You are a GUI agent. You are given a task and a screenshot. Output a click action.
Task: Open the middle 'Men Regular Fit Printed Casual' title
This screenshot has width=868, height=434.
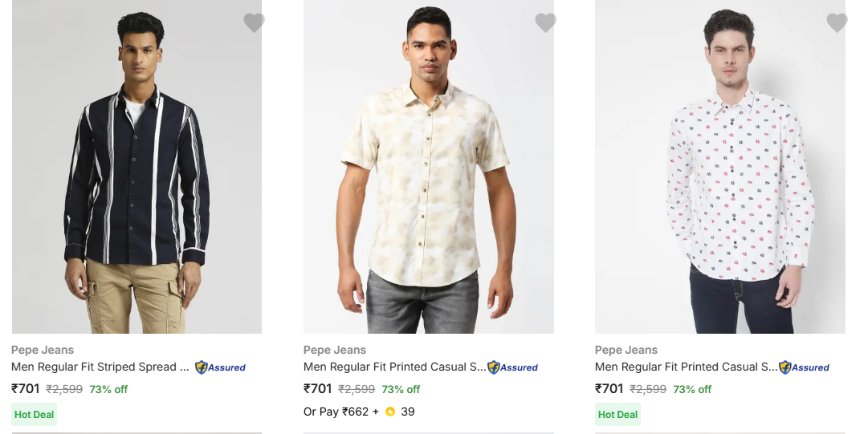[395, 367]
